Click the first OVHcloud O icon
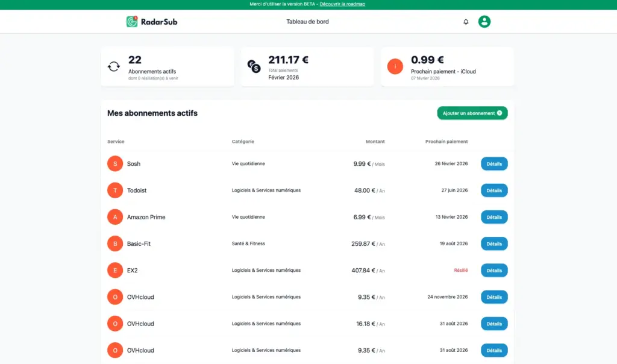The height and width of the screenshot is (364, 617). [114, 297]
